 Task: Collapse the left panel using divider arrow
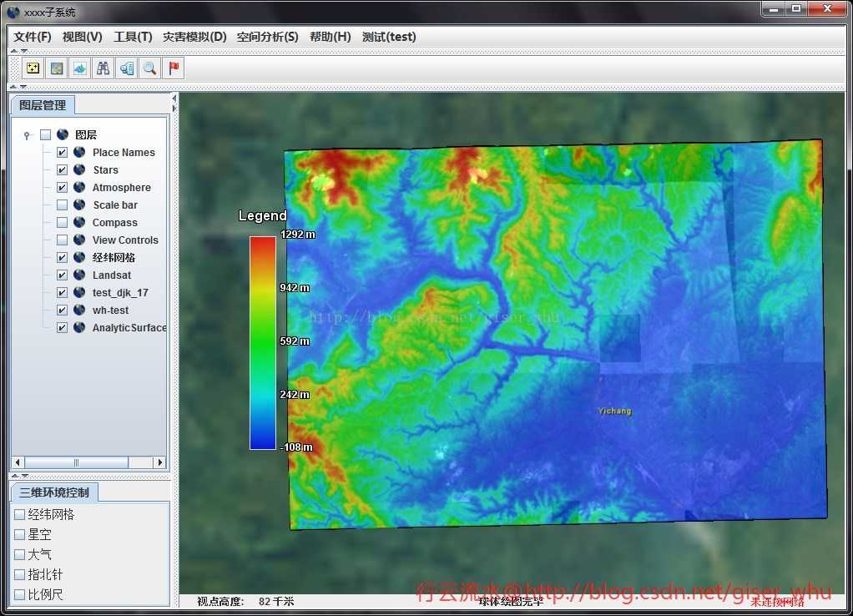pyautogui.click(x=174, y=98)
